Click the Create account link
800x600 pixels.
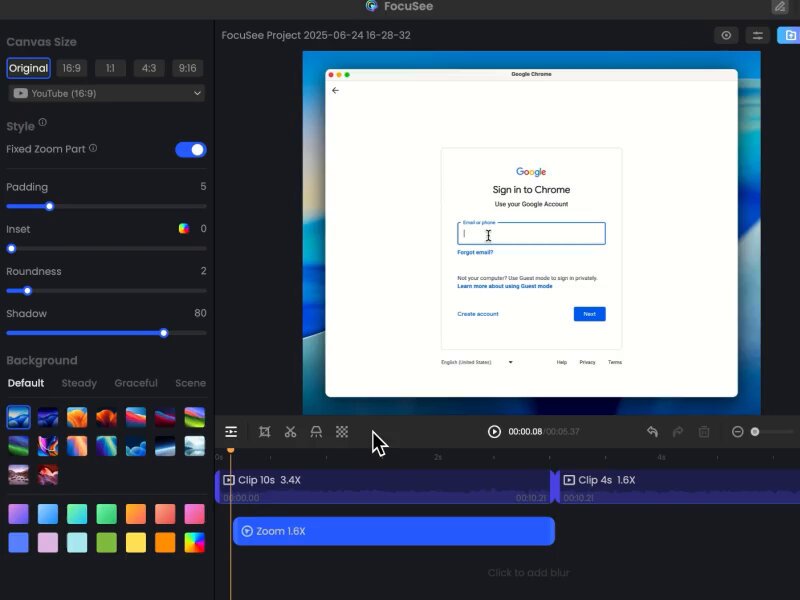[478, 314]
